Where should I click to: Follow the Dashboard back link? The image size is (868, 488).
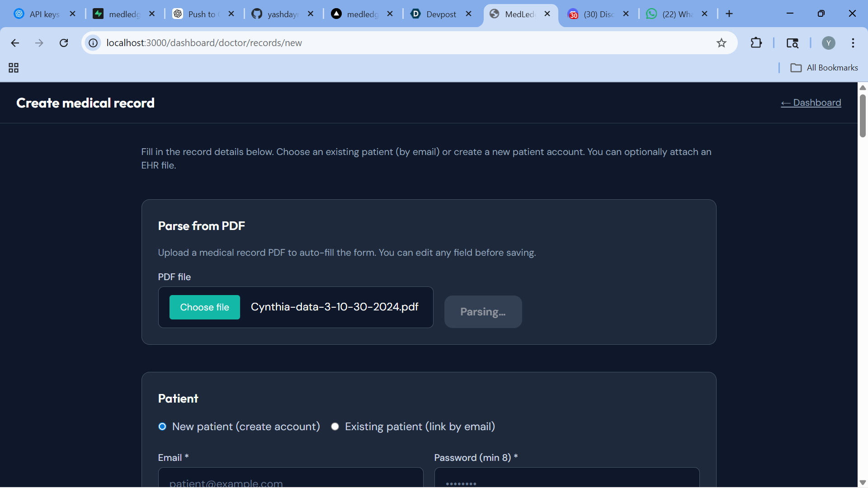coord(811,103)
